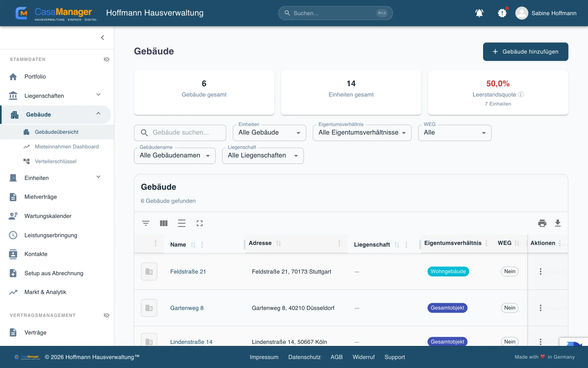Open Name column options menu
The image size is (588, 368).
tap(202, 245)
